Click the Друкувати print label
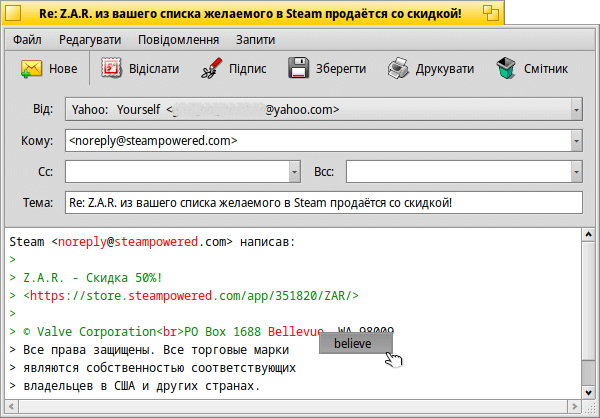The image size is (600, 418). click(x=445, y=69)
